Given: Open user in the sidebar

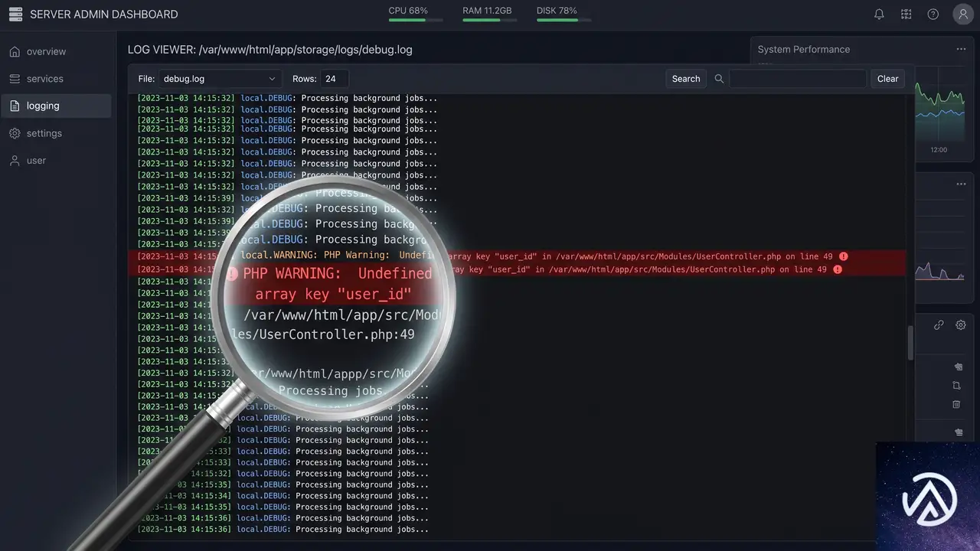Looking at the screenshot, I should tap(56, 161).
